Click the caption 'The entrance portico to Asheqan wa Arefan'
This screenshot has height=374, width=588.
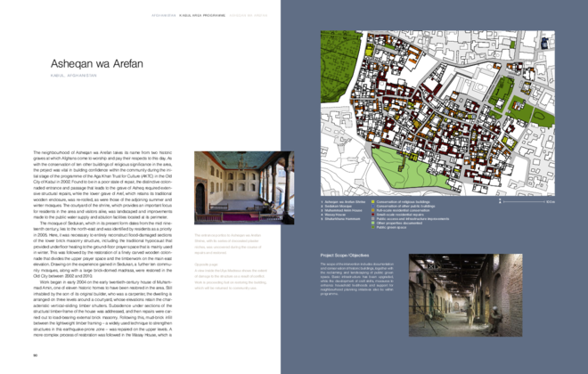coord(228,244)
